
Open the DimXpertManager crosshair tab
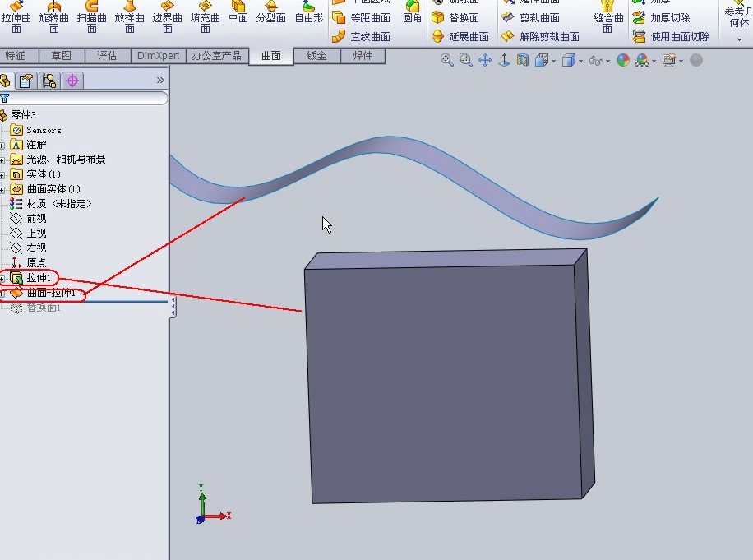72,81
